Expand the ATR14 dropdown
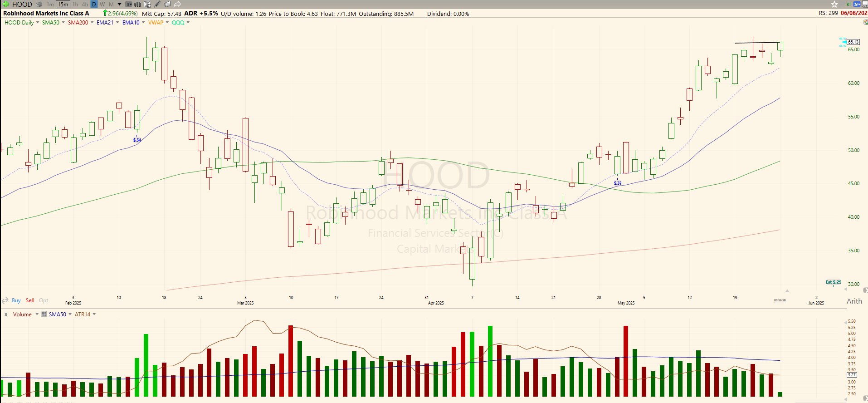The height and width of the screenshot is (403, 868). tap(94, 314)
